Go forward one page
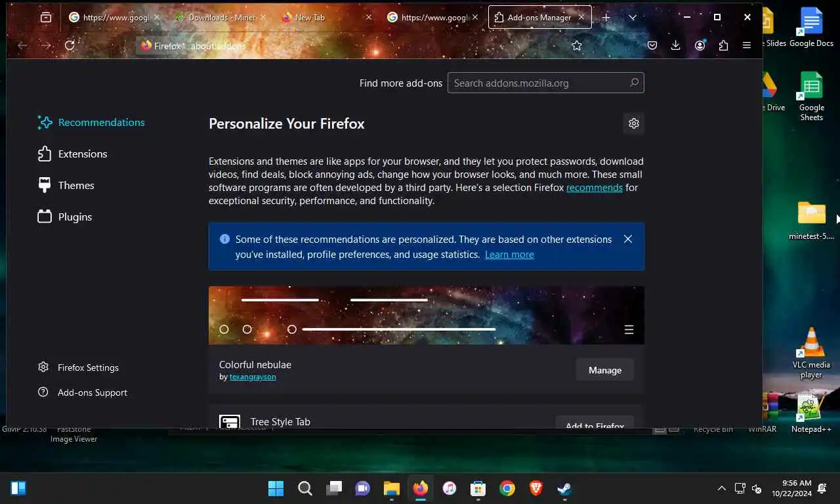The height and width of the screenshot is (504, 840). click(46, 45)
